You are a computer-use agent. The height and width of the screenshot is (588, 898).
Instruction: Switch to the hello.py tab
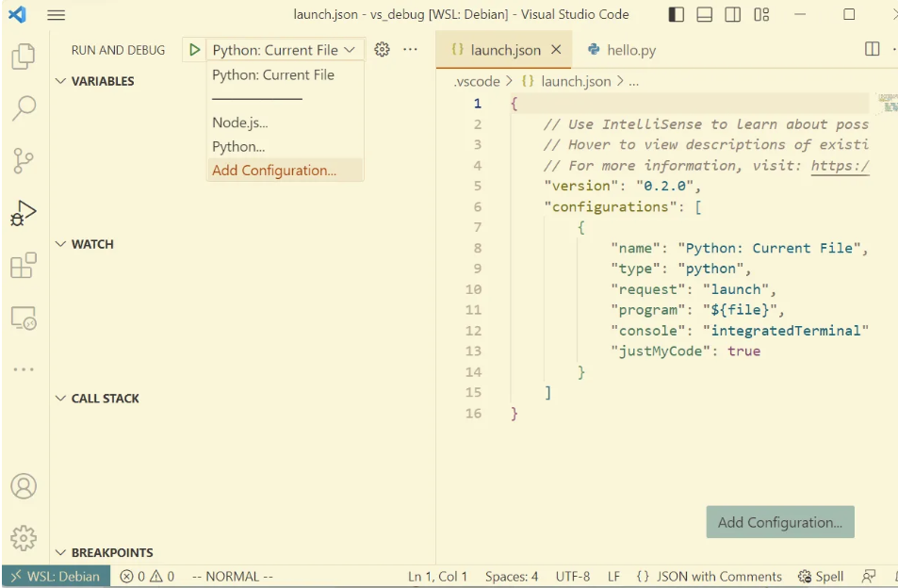point(622,50)
